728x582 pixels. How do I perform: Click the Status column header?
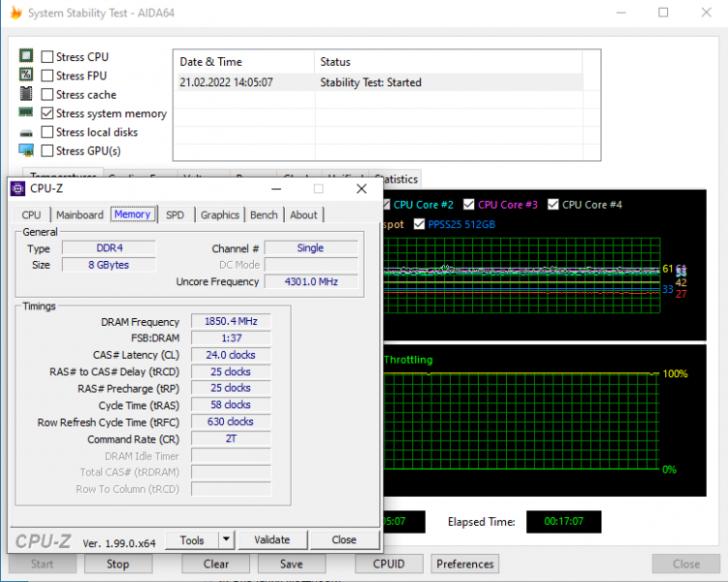(x=448, y=62)
